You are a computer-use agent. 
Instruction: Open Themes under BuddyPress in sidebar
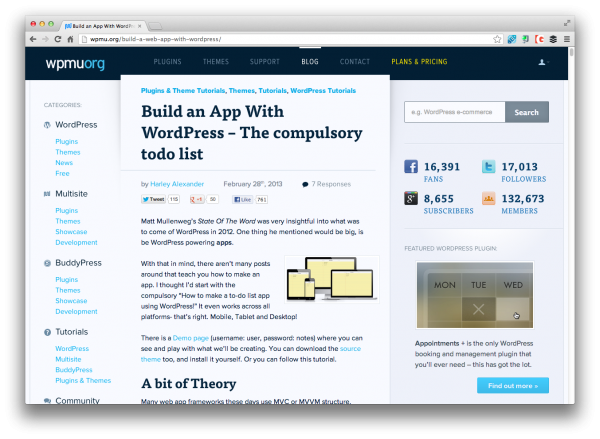68,290
